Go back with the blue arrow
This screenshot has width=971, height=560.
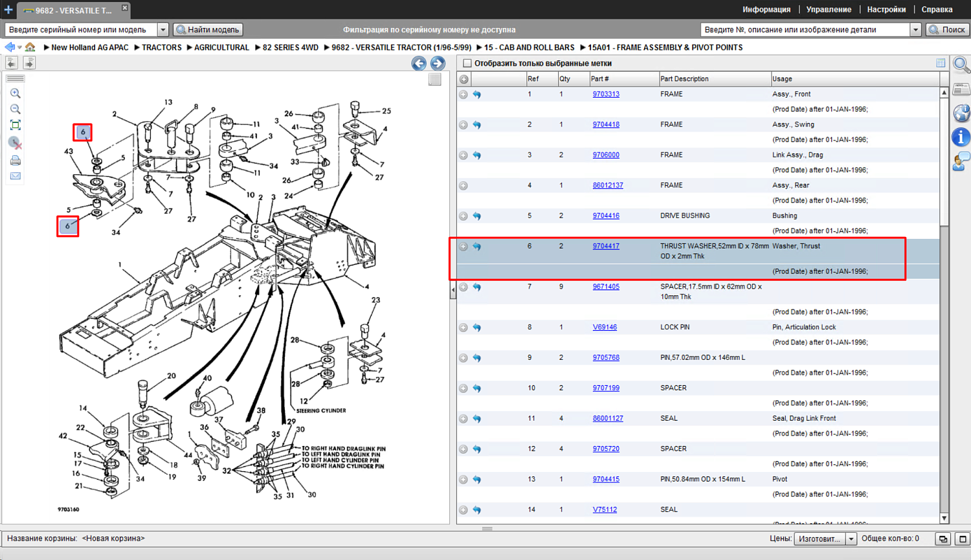[10, 47]
